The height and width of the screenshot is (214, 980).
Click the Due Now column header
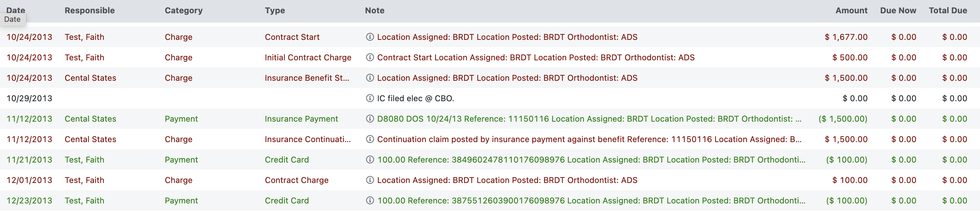[x=898, y=11]
